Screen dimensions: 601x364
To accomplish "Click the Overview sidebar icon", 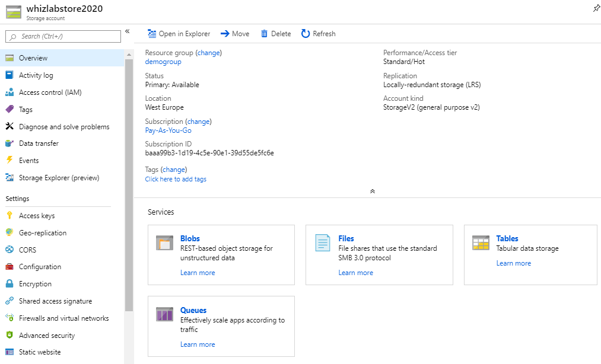I will tap(9, 58).
